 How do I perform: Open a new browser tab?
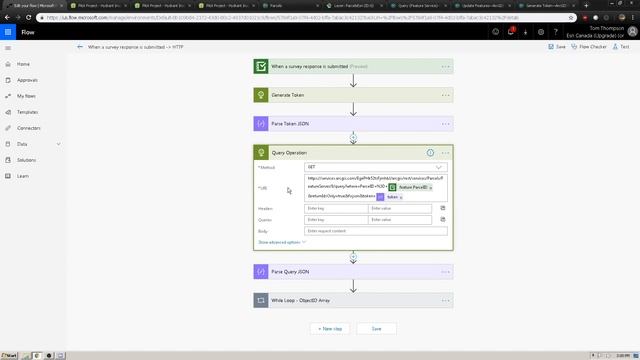point(586,6)
